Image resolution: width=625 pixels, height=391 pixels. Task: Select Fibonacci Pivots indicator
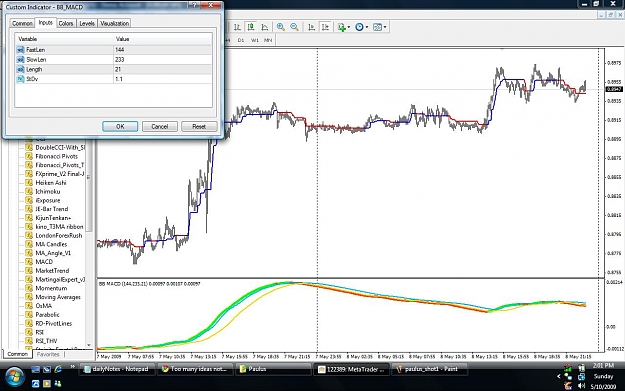[x=56, y=156]
